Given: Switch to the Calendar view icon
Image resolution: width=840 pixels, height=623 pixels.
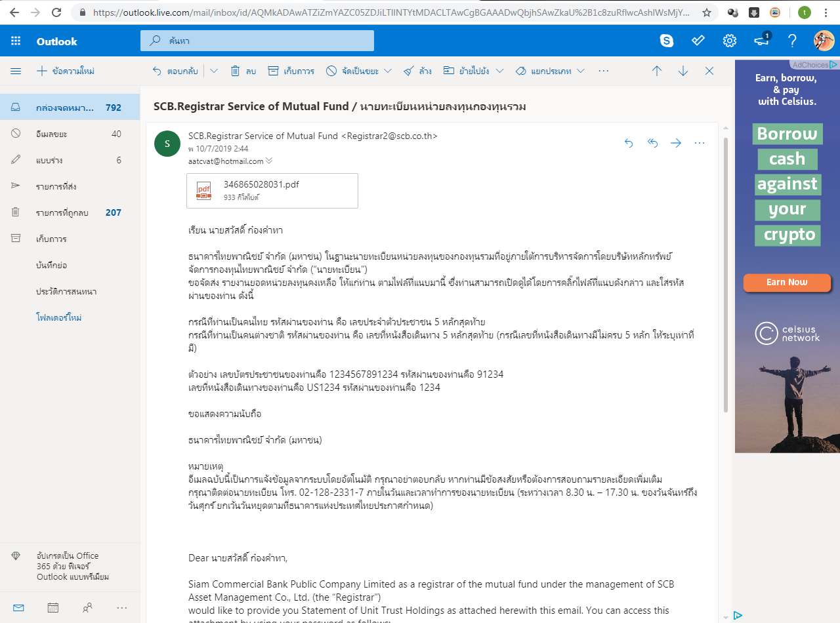Looking at the screenshot, I should pyautogui.click(x=53, y=608).
